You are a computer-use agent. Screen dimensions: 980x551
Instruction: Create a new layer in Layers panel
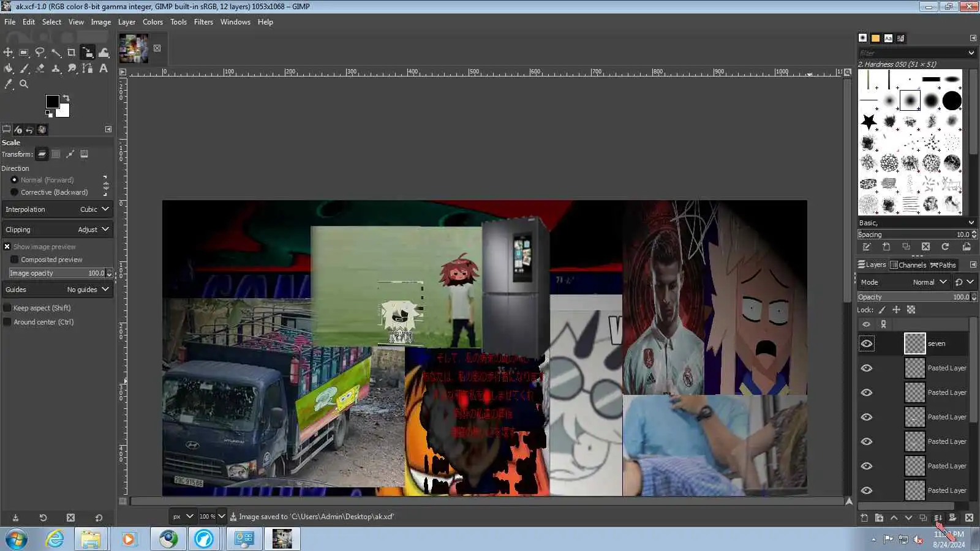(x=864, y=518)
